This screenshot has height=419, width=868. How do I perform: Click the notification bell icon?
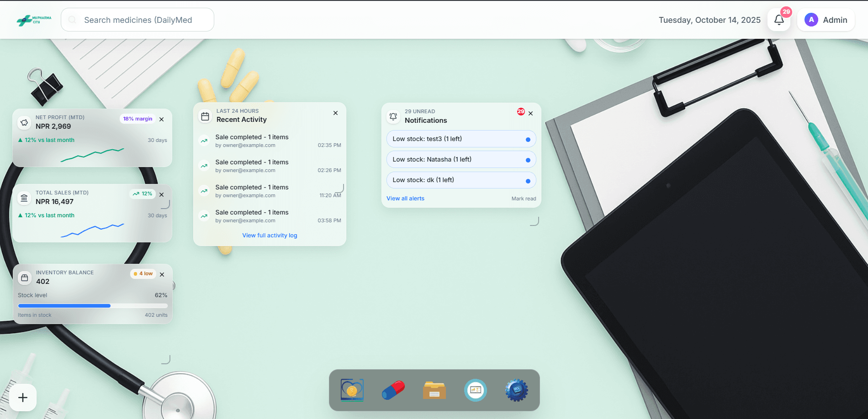(778, 20)
